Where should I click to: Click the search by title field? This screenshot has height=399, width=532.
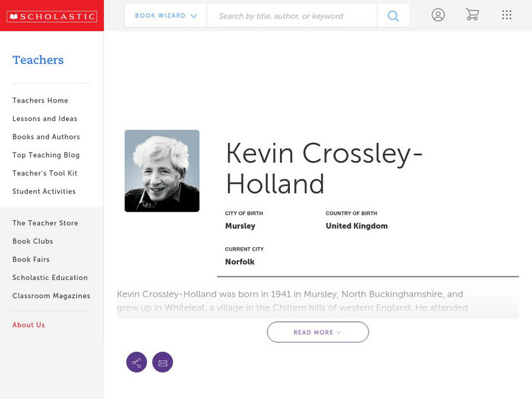coord(291,16)
